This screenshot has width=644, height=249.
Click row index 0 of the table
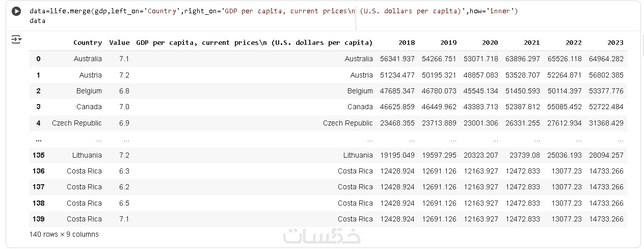pos(38,59)
